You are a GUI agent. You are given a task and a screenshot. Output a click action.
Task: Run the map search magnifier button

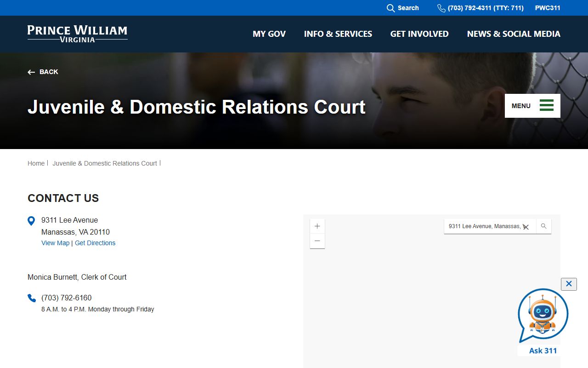(x=544, y=226)
